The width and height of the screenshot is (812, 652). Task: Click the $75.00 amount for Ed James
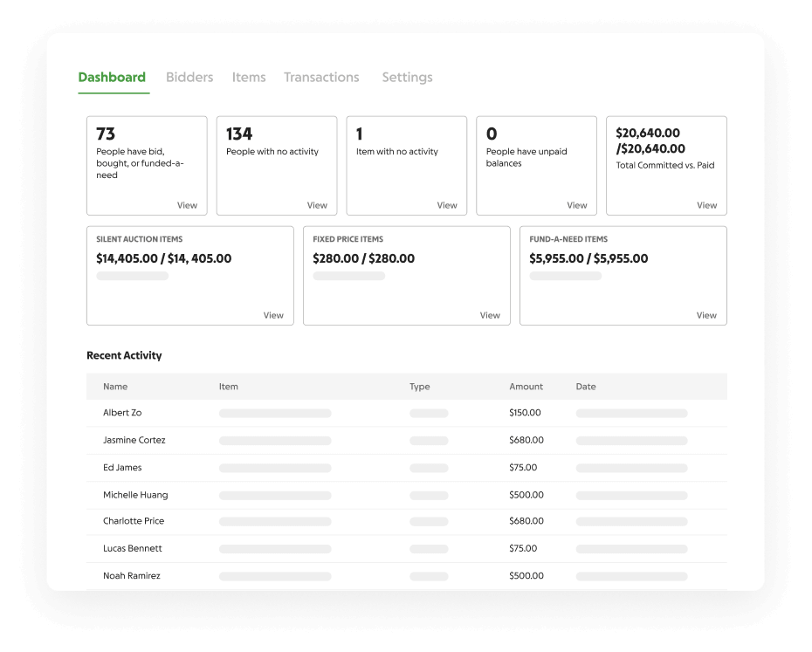click(x=523, y=468)
